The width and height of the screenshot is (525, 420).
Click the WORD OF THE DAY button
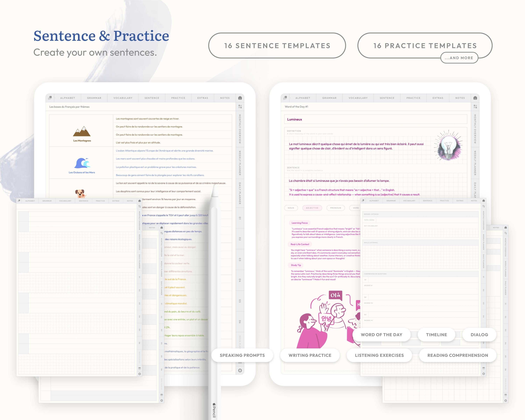pyautogui.click(x=381, y=335)
